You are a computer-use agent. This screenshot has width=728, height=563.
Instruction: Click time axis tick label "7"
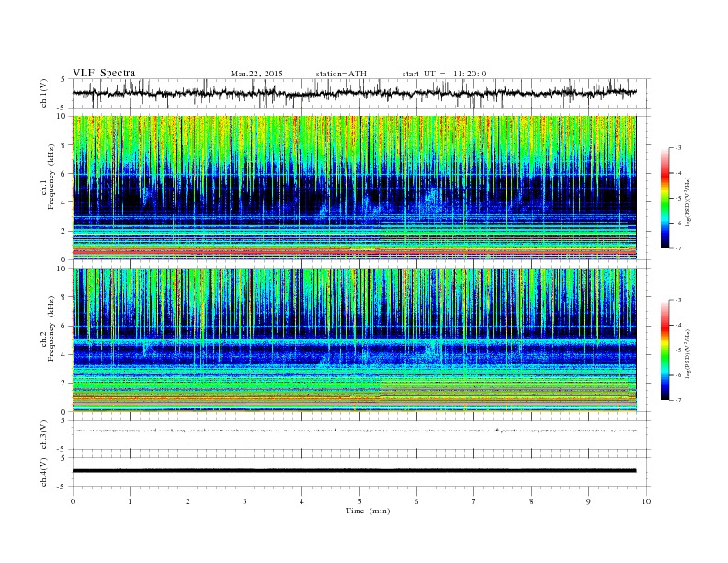point(474,501)
